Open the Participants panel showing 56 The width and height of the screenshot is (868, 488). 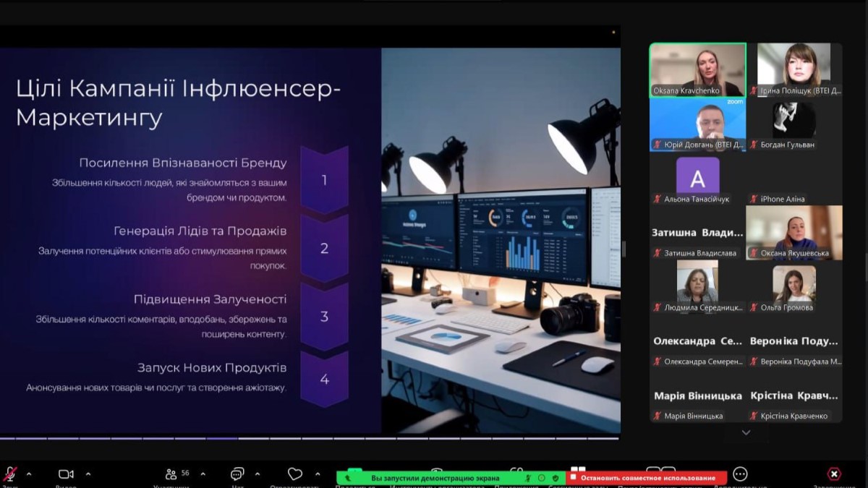click(x=172, y=474)
